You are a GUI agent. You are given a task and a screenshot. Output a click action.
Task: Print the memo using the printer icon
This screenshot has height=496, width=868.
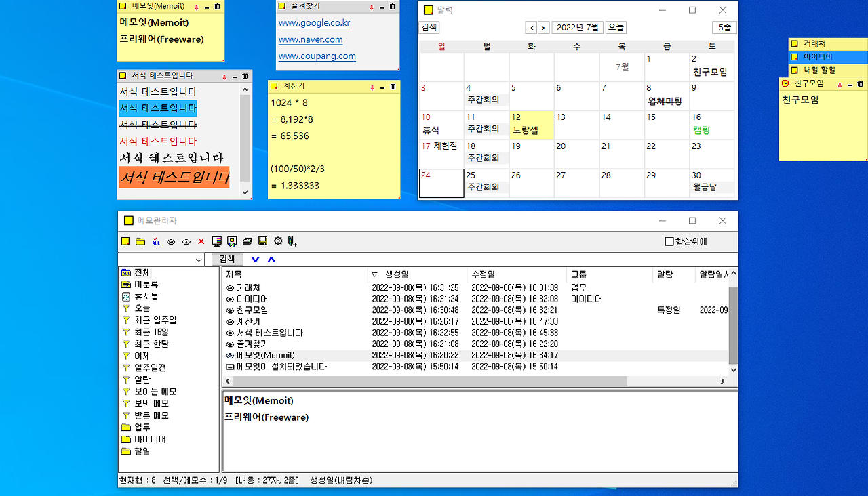247,241
